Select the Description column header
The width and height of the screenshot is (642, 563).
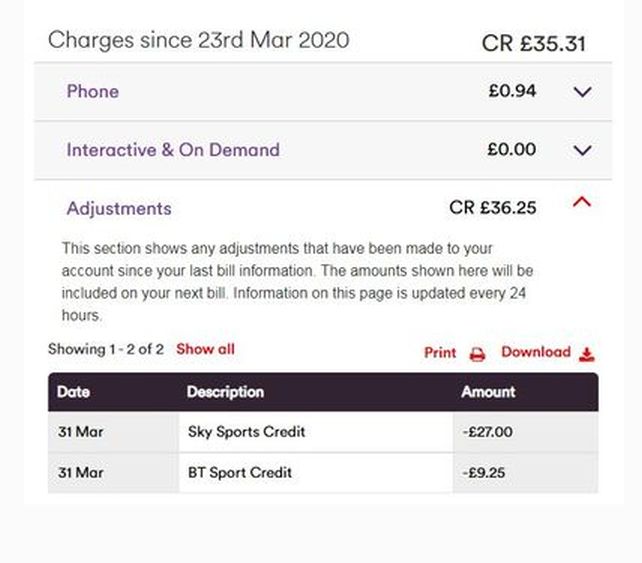[225, 392]
